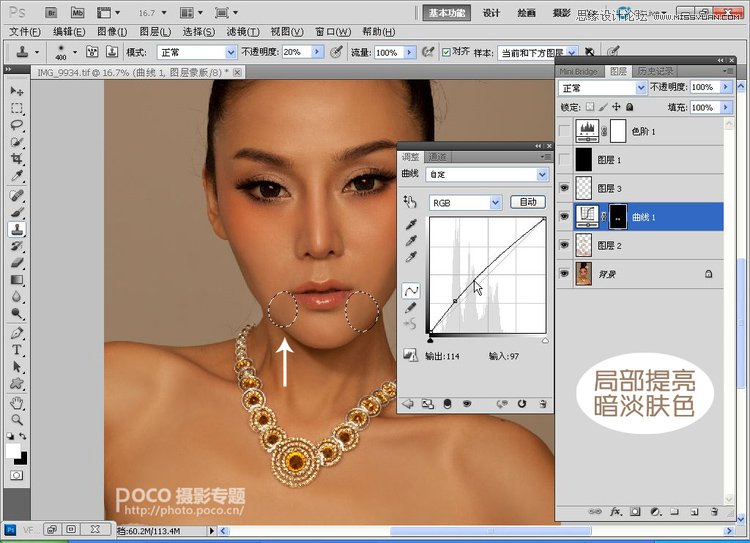The width and height of the screenshot is (750, 543).
Task: Hide the 图层 2 layer
Action: pyautogui.click(x=564, y=245)
